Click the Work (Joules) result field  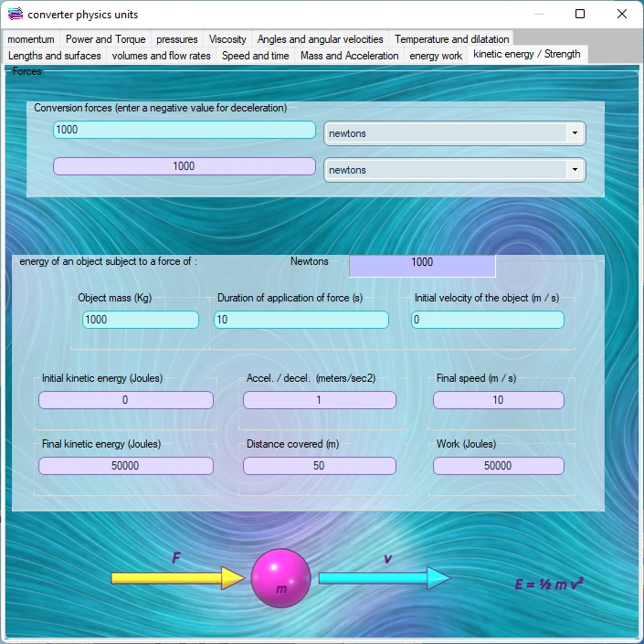point(499,466)
